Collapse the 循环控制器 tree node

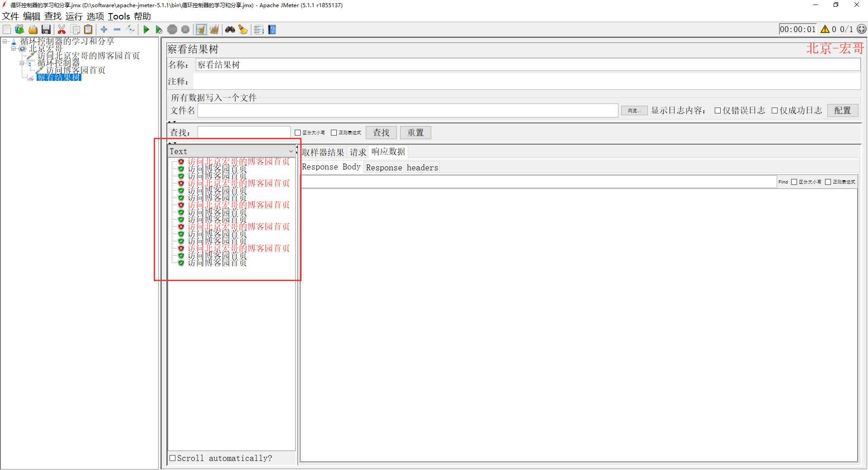pos(22,63)
